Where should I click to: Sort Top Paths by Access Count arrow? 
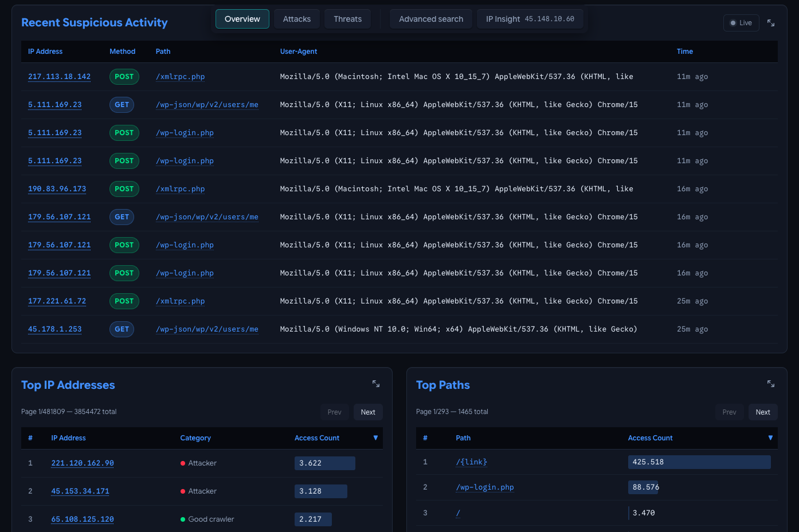coord(770,438)
